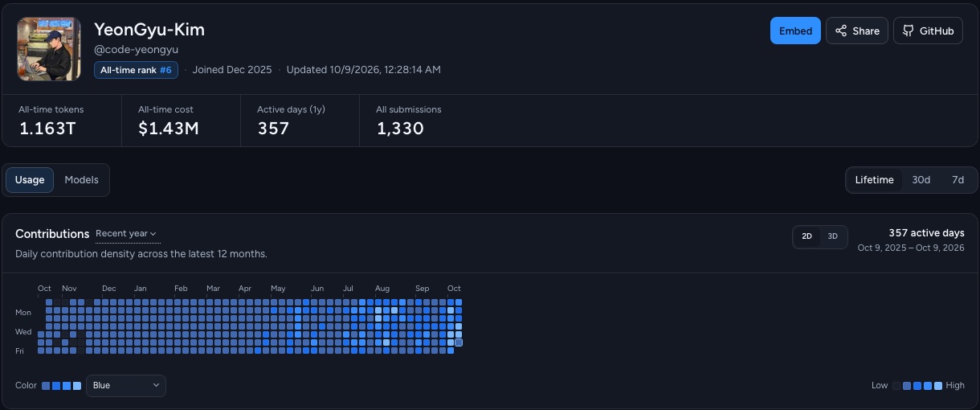Switch to the Usage tab
This screenshot has height=410, width=980.
click(x=30, y=180)
